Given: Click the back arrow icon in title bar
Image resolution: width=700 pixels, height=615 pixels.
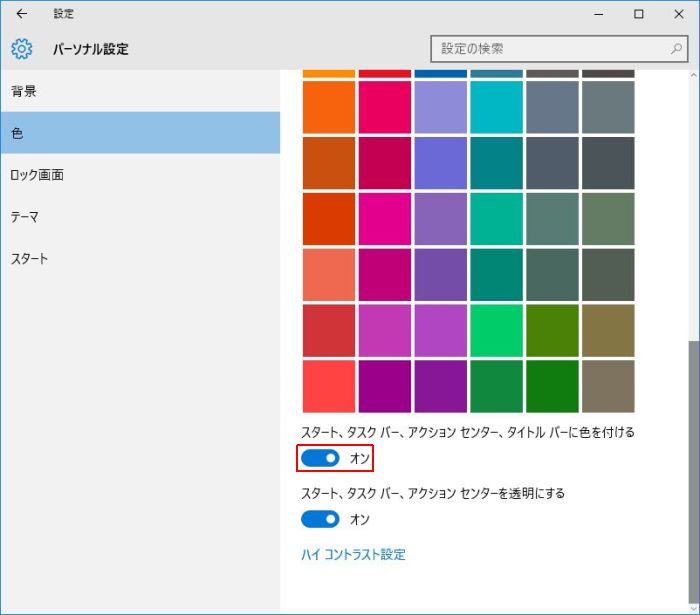Looking at the screenshot, I should click(22, 14).
